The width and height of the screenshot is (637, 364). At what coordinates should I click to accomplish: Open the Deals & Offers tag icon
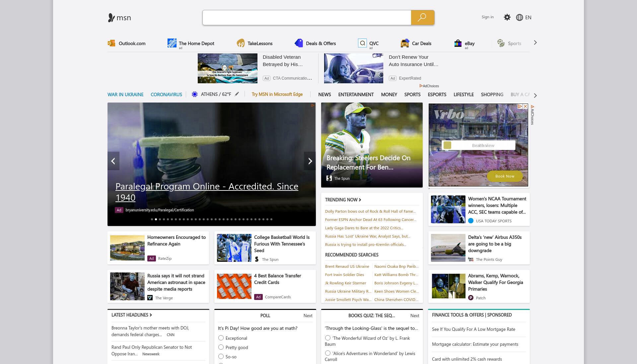(299, 43)
